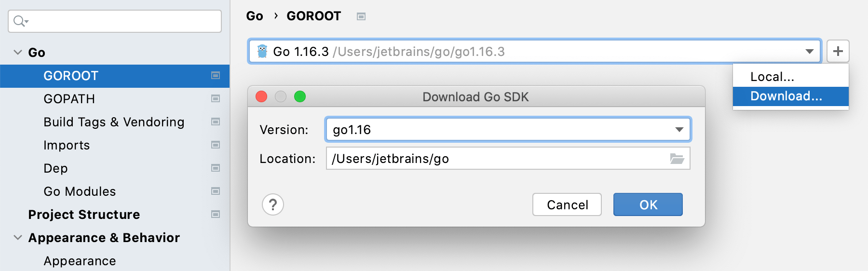Viewport: 868px width, 271px height.
Task: Select the Imports settings item
Action: click(x=67, y=145)
